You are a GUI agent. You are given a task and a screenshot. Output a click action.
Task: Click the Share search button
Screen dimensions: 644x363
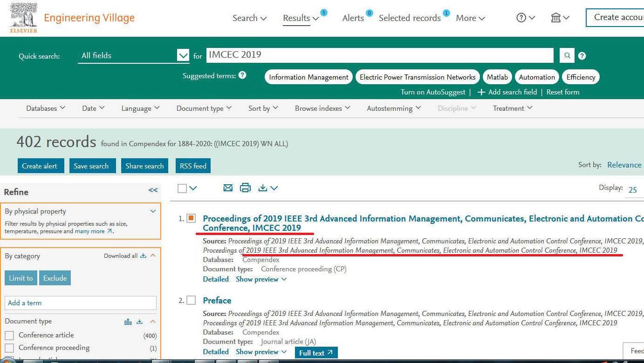144,166
